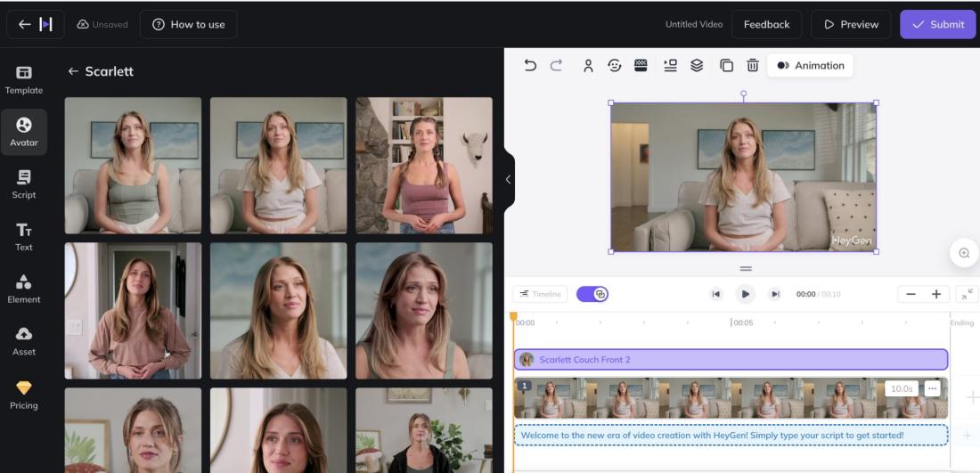Open the Template panel

[x=24, y=79]
